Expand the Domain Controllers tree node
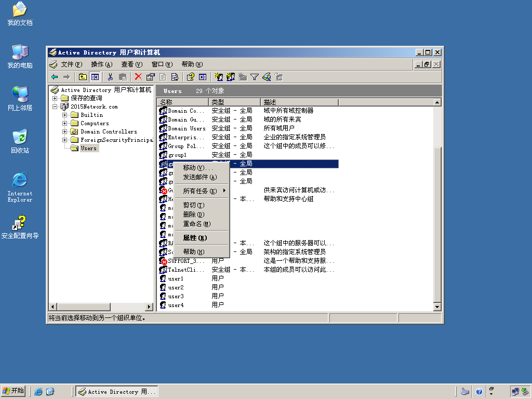The height and width of the screenshot is (399, 532). coord(64,131)
